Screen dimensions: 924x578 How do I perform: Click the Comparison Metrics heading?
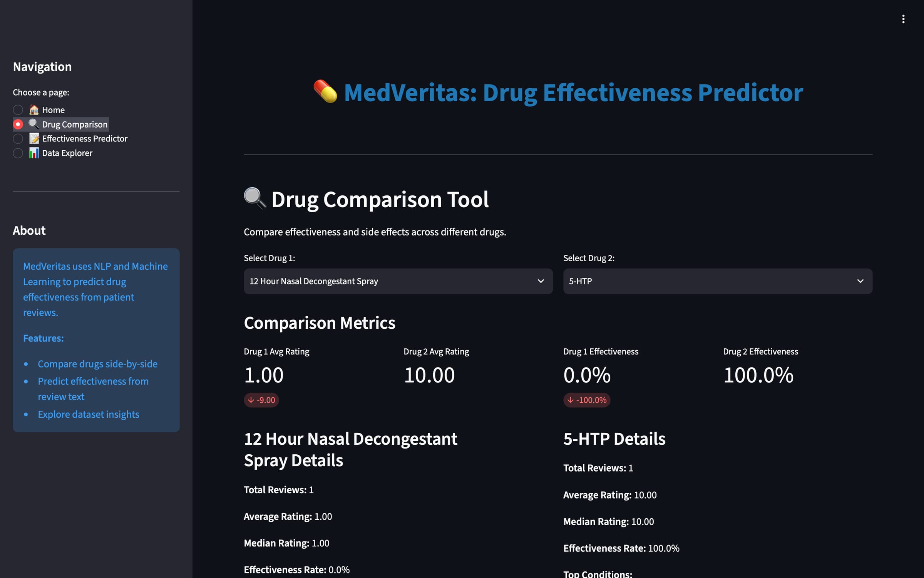(x=320, y=323)
